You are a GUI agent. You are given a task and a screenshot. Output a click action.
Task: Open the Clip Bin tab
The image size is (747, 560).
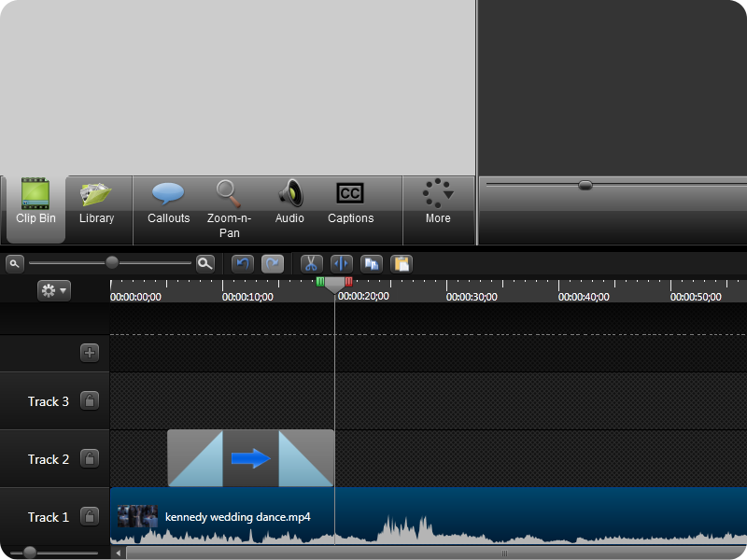(35, 209)
